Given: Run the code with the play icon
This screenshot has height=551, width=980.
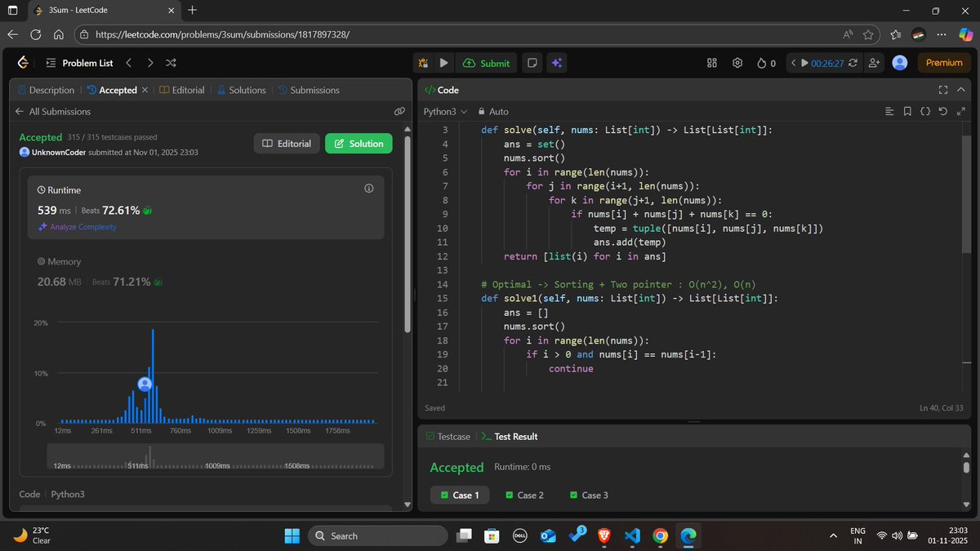Looking at the screenshot, I should click(x=443, y=63).
